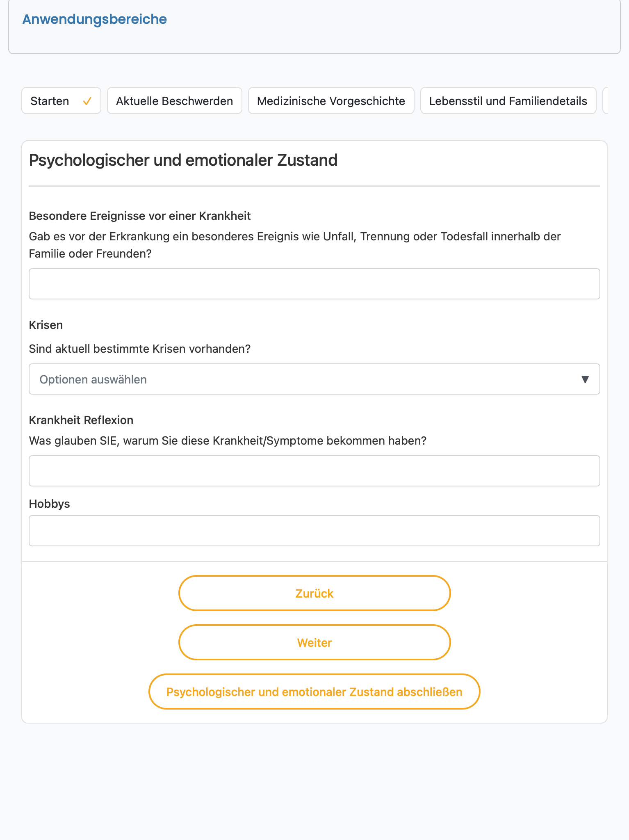Screen dimensions: 629x840
Task: Select Lebensstil und Familiendetails tab
Action: pos(508,100)
